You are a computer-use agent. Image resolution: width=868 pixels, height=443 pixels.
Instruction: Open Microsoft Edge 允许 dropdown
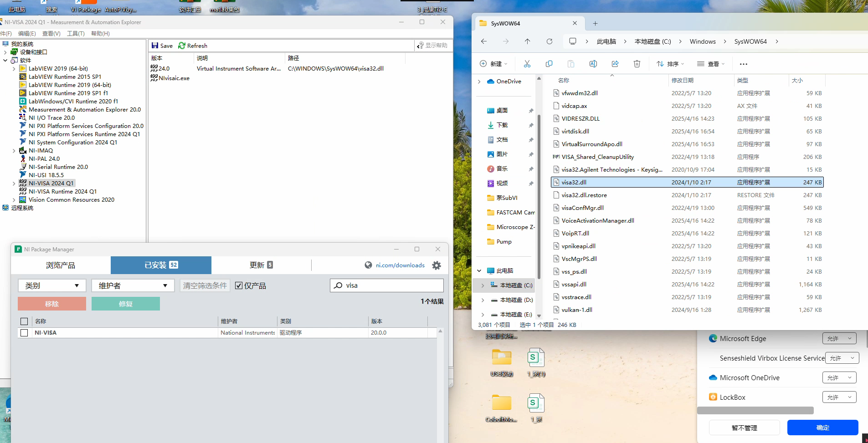click(x=839, y=338)
